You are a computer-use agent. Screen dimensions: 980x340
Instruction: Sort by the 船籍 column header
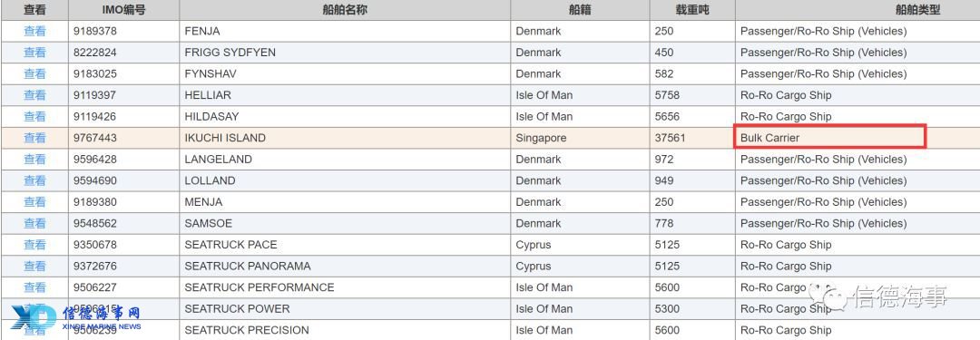(x=580, y=10)
